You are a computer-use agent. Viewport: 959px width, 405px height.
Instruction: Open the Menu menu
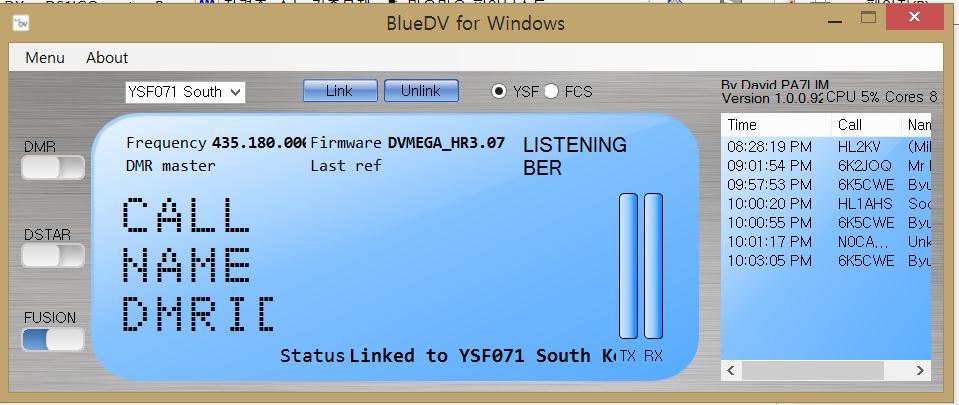(x=45, y=58)
